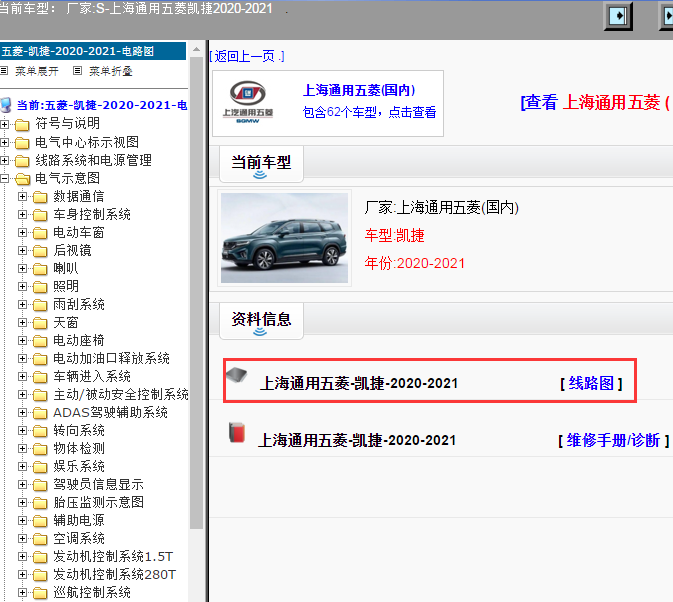Click folder icon of 发动机控制系统1.5T
This screenshot has width=673, height=602.
pyautogui.click(x=40, y=557)
